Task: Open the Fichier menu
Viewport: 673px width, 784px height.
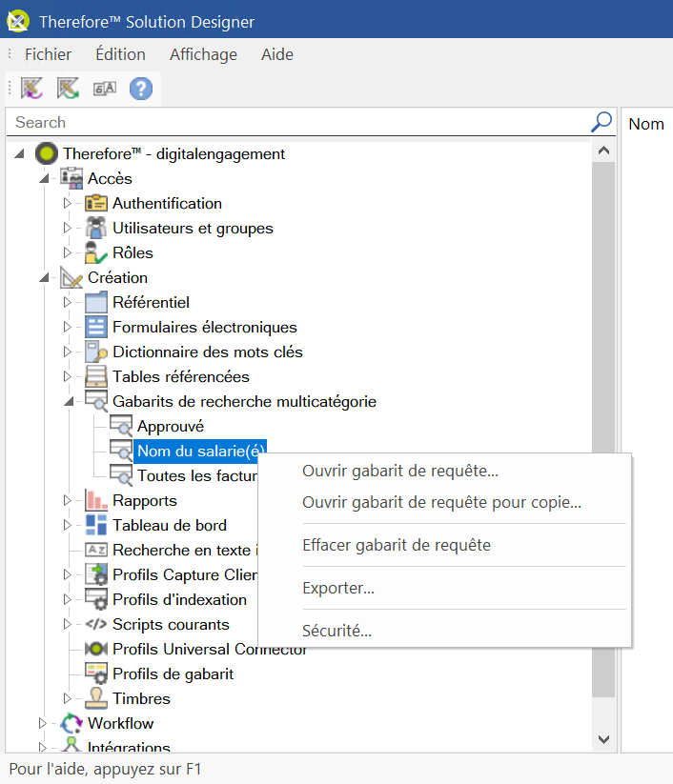Action: pyautogui.click(x=48, y=54)
